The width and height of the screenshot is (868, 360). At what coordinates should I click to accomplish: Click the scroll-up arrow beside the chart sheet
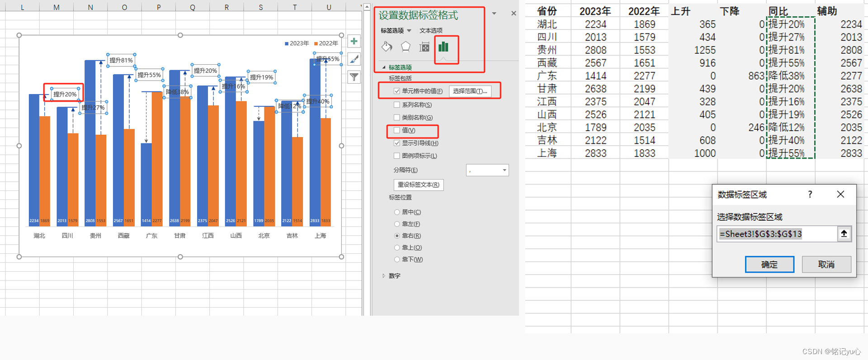coord(367,7)
